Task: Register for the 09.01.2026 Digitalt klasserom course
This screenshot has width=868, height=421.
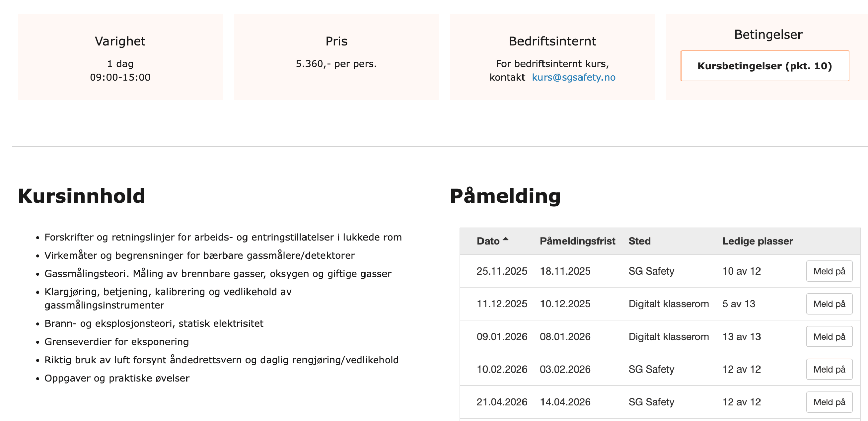Action: [829, 337]
